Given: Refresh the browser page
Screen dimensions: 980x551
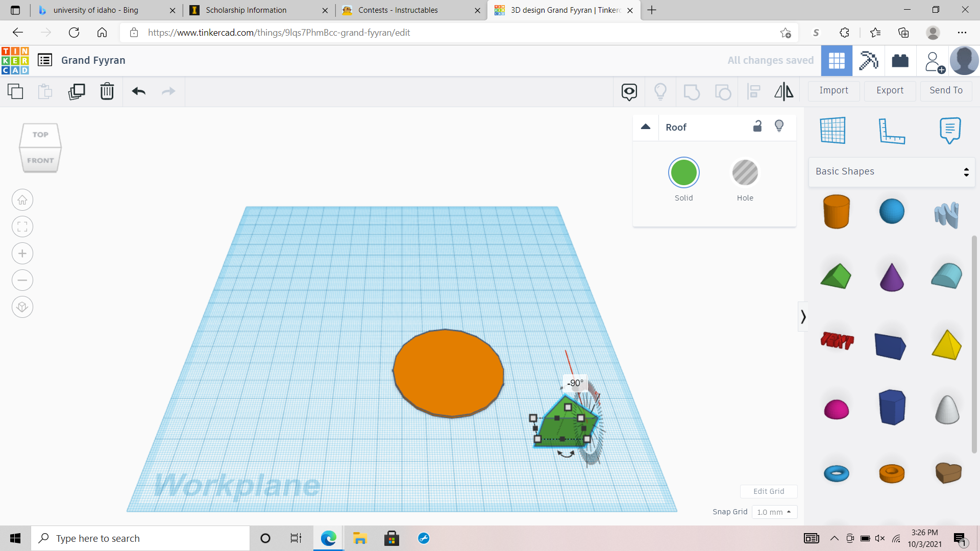Looking at the screenshot, I should 74,33.
